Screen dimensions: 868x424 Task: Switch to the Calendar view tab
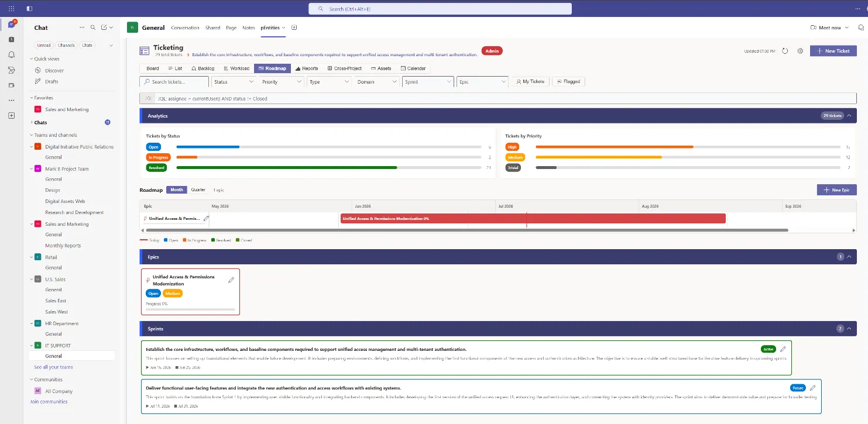(413, 68)
